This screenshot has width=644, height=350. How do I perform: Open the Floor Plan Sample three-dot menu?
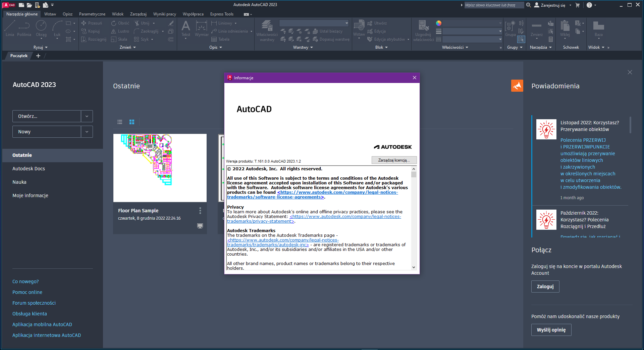coord(200,211)
